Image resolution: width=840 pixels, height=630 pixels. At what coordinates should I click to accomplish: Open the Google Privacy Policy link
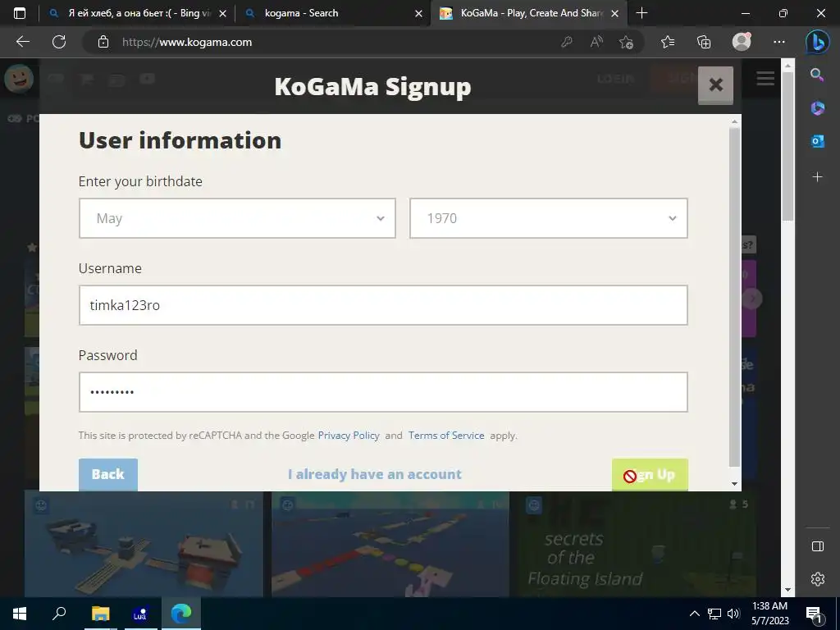click(x=349, y=435)
